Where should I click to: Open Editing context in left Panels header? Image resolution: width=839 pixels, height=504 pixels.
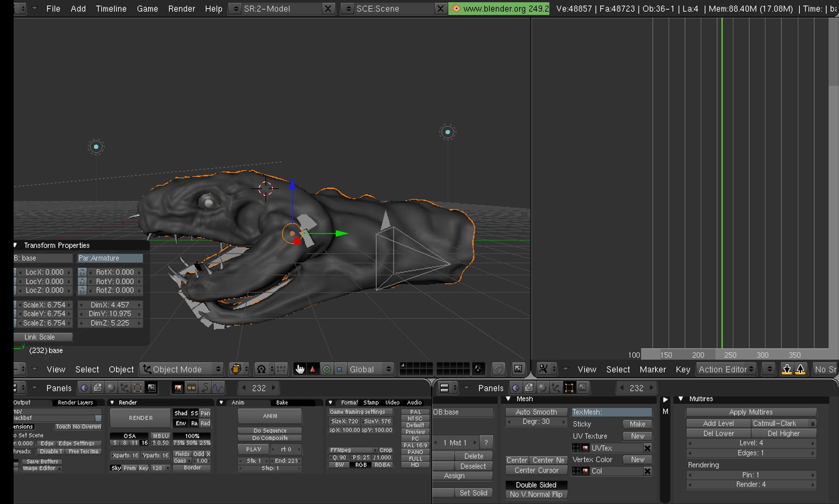tap(138, 388)
